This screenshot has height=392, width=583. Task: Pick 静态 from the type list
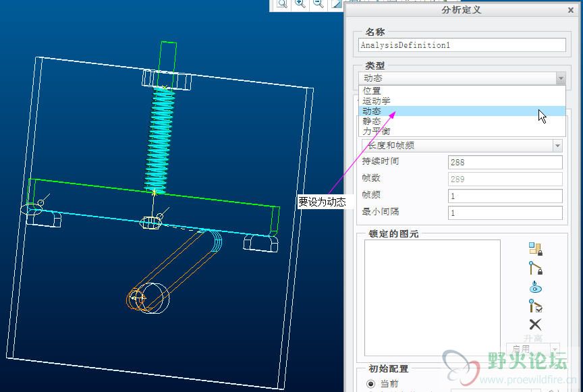click(x=372, y=121)
